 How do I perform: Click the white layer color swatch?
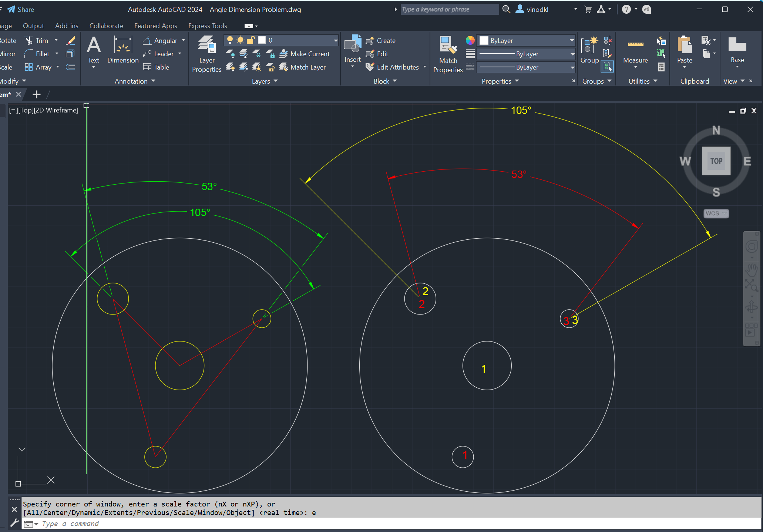tap(262, 40)
